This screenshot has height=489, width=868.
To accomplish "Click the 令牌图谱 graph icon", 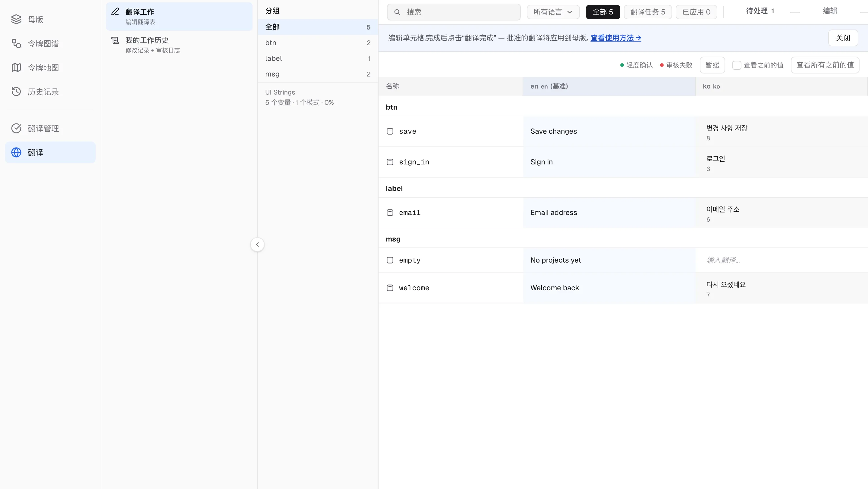I will 16,43.
